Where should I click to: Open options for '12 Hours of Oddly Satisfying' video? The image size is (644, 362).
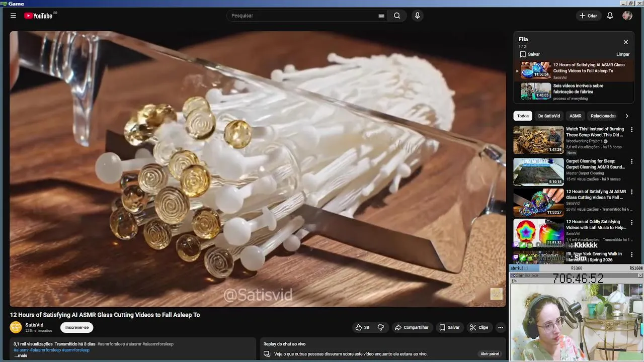pyautogui.click(x=631, y=222)
